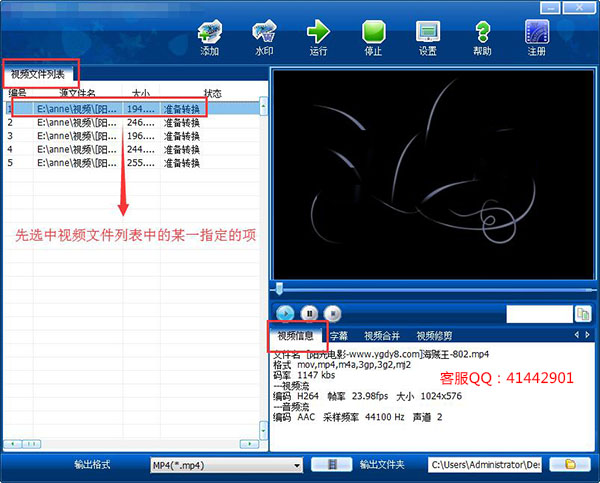Select the 视频文件列表 tab

pos(37,74)
